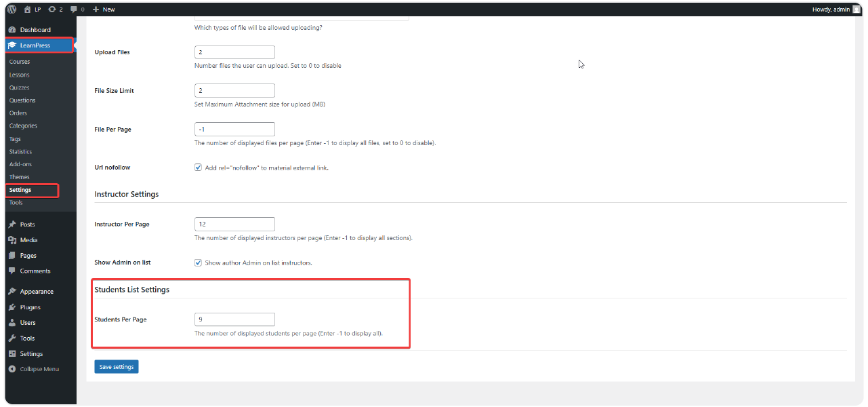Screen dimensions: 868x407
Task: Click the admin avatar next to Howdy
Action: (856, 9)
